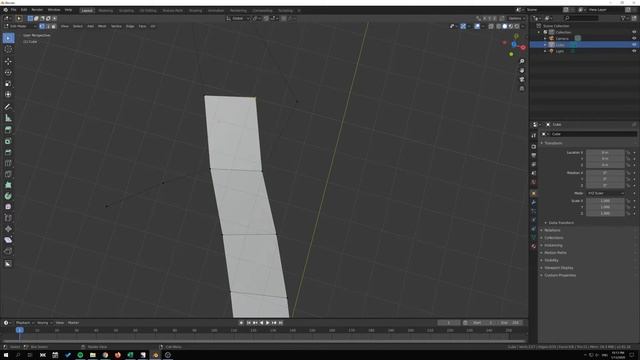
Task: Switch to the Modeling workspace tab
Action: click(x=106, y=10)
